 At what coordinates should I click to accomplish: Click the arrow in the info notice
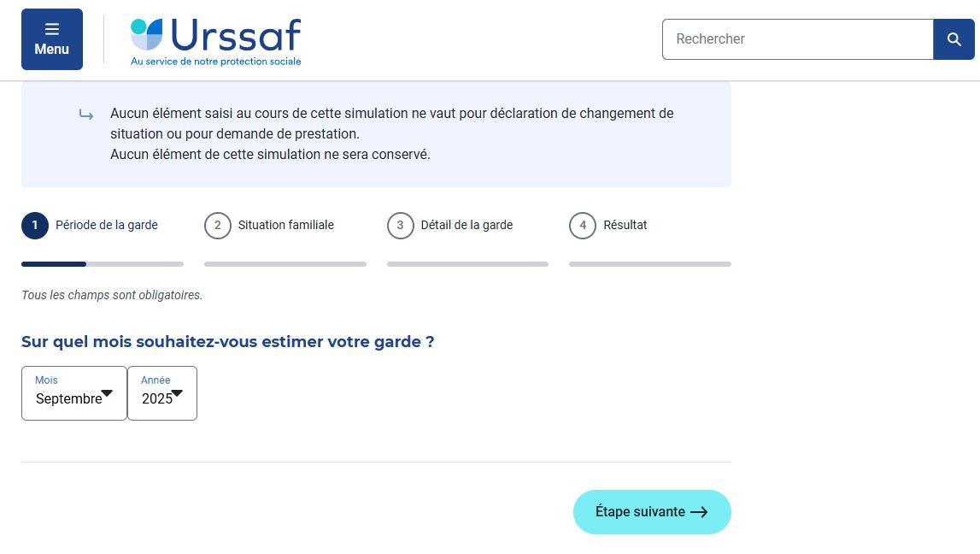86,115
